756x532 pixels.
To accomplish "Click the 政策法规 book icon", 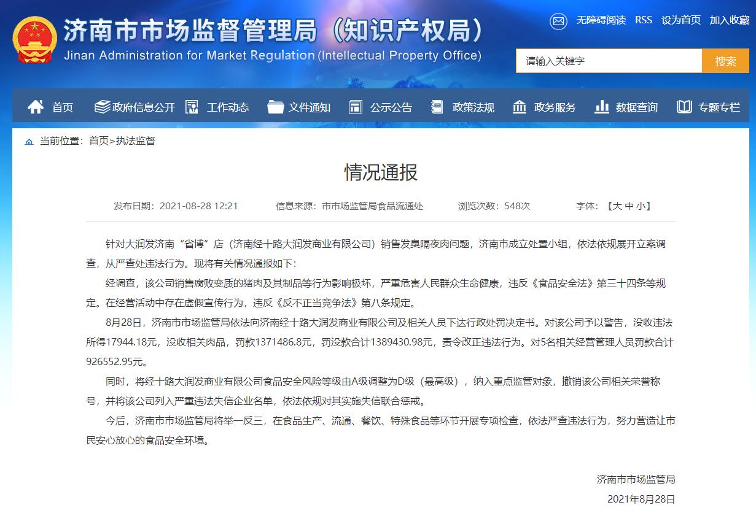I will 437,107.
